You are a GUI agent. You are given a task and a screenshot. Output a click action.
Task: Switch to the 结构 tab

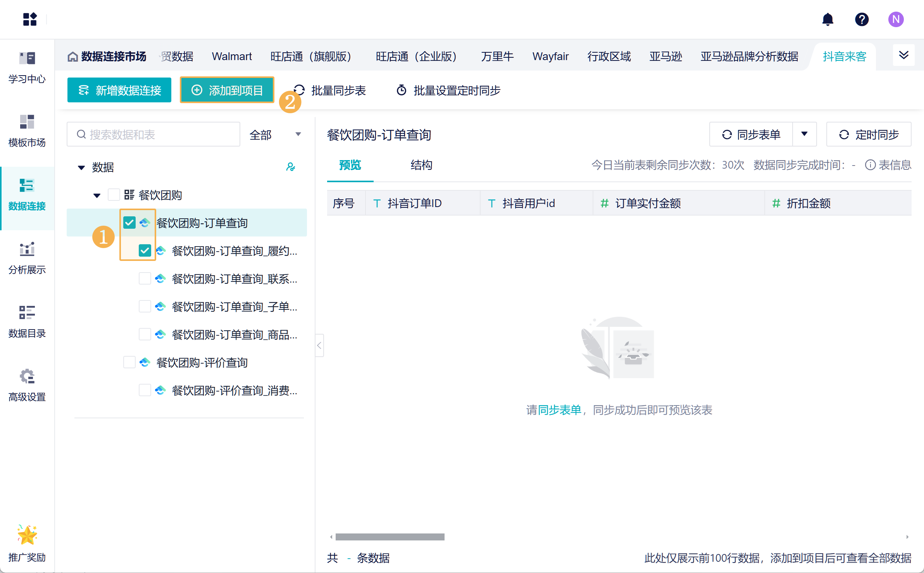421,165
